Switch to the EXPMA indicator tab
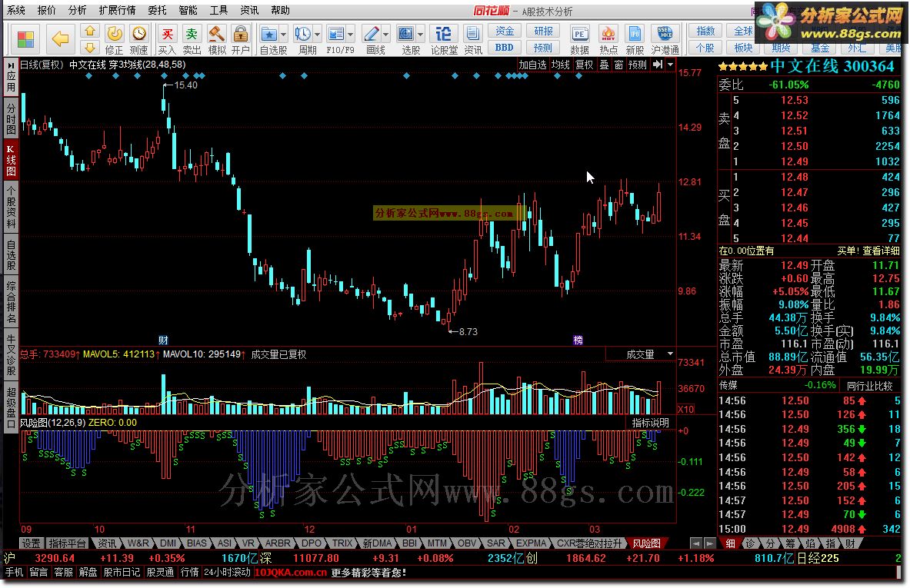Screen dimensions: 910x588 pos(531,543)
